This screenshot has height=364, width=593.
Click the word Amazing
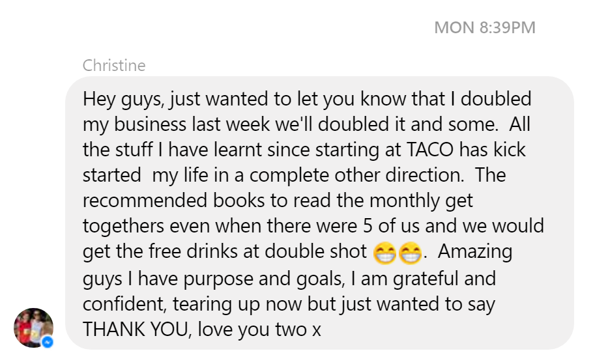pos(471,251)
